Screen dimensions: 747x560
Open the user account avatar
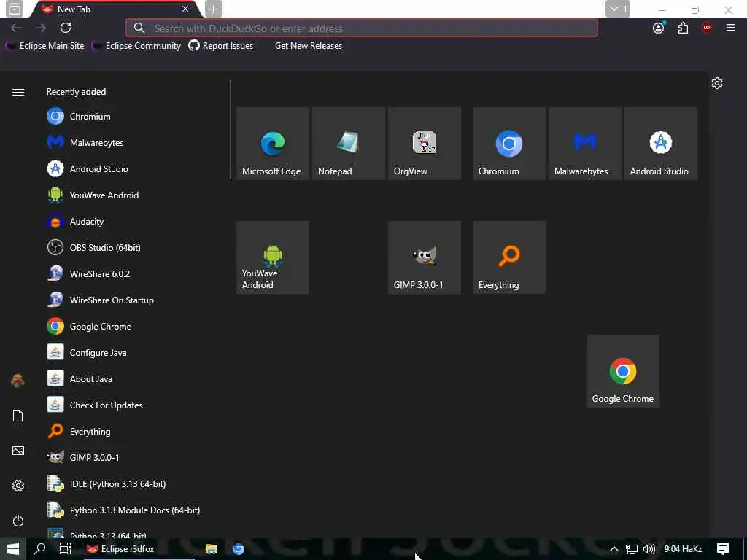(18, 381)
